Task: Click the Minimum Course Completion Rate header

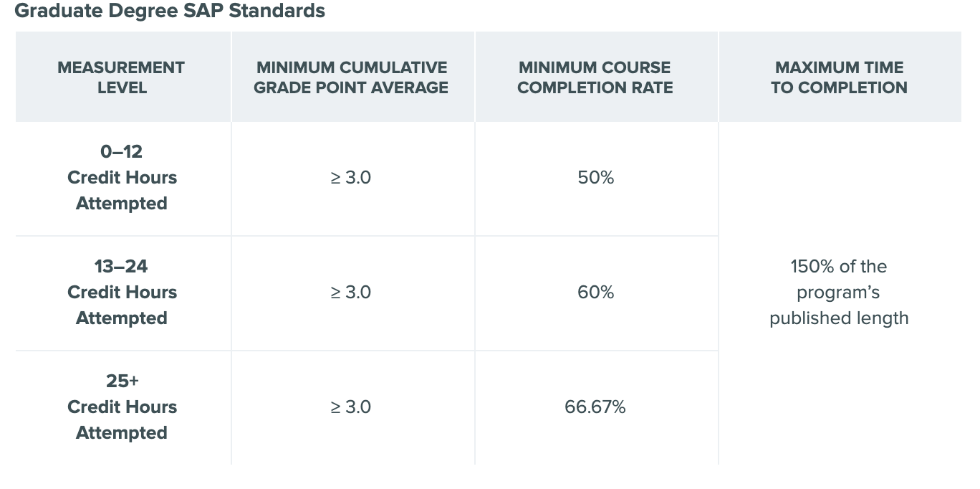Action: point(595,77)
